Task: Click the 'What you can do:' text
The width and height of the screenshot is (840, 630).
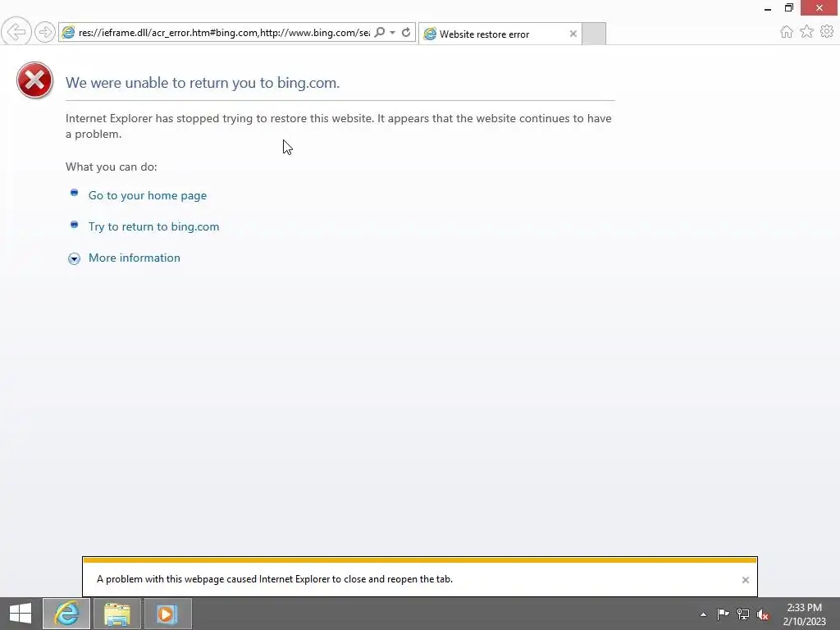Action: click(112, 167)
